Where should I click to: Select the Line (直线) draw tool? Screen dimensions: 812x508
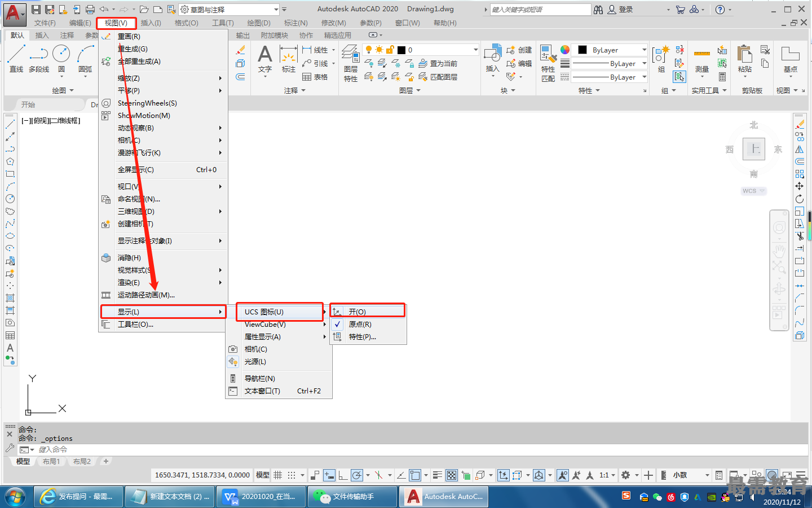(x=16, y=59)
